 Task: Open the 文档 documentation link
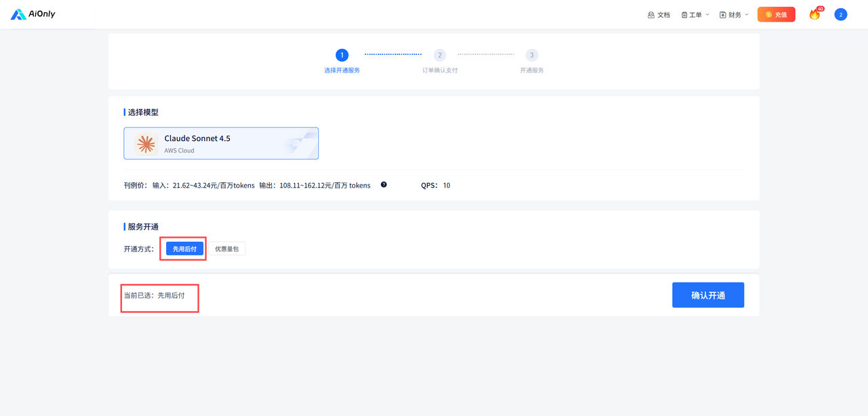(658, 14)
